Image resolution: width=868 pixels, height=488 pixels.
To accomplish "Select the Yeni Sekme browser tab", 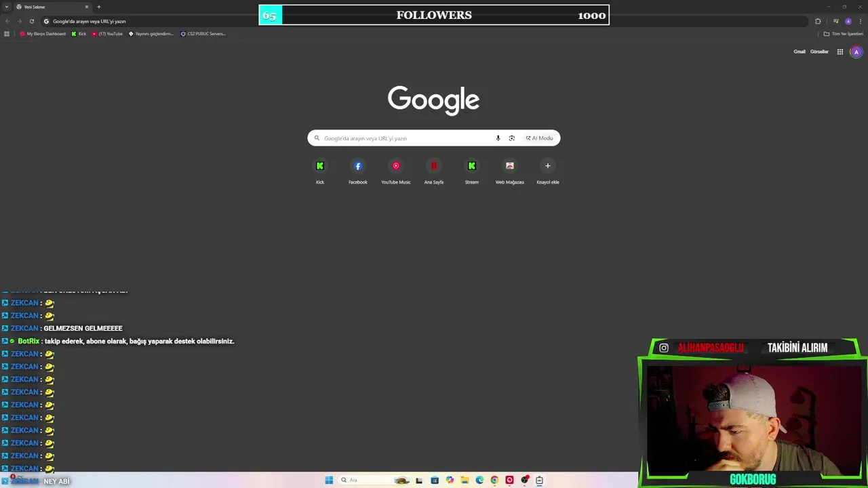I will (53, 7).
